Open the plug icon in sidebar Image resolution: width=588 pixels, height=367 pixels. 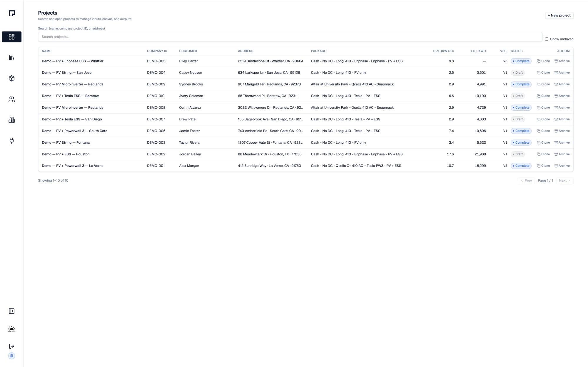11,141
